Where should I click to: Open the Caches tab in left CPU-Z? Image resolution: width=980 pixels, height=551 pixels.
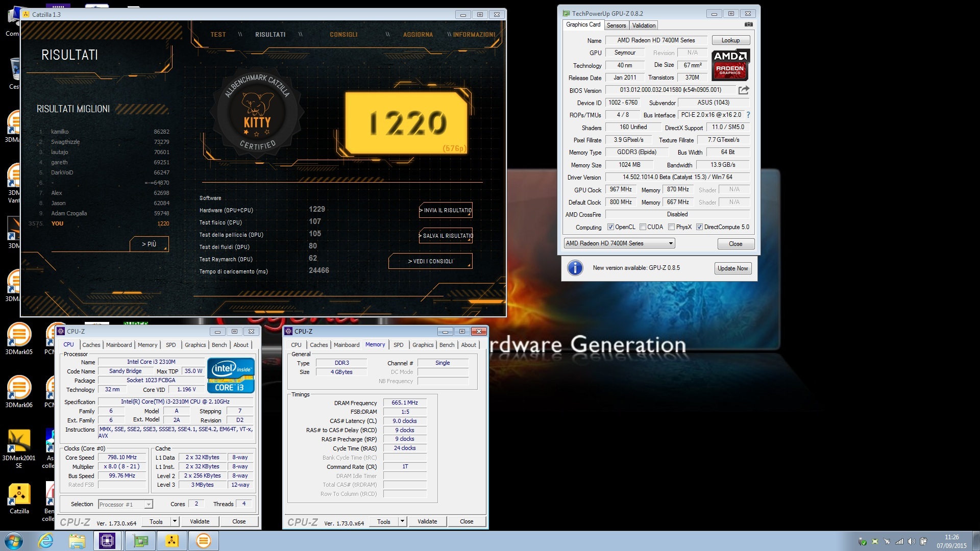[91, 345]
